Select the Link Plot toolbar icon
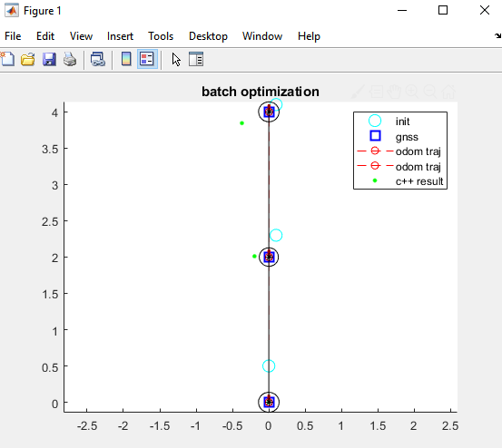502x448 pixels. pos(98,59)
